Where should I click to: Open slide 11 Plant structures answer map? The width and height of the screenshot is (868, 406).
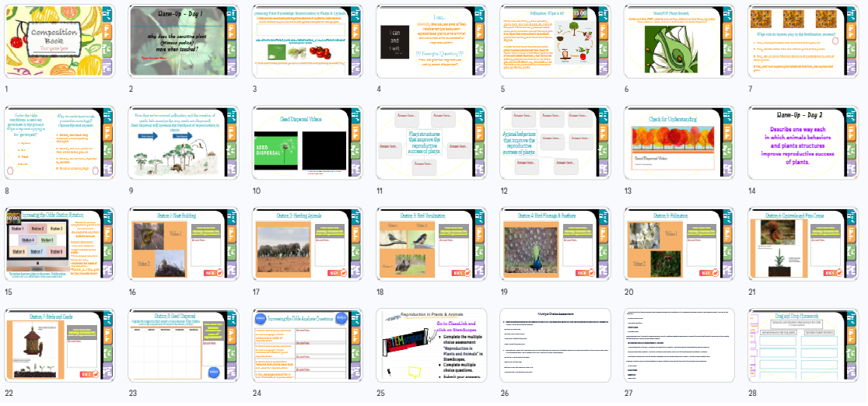(431, 143)
